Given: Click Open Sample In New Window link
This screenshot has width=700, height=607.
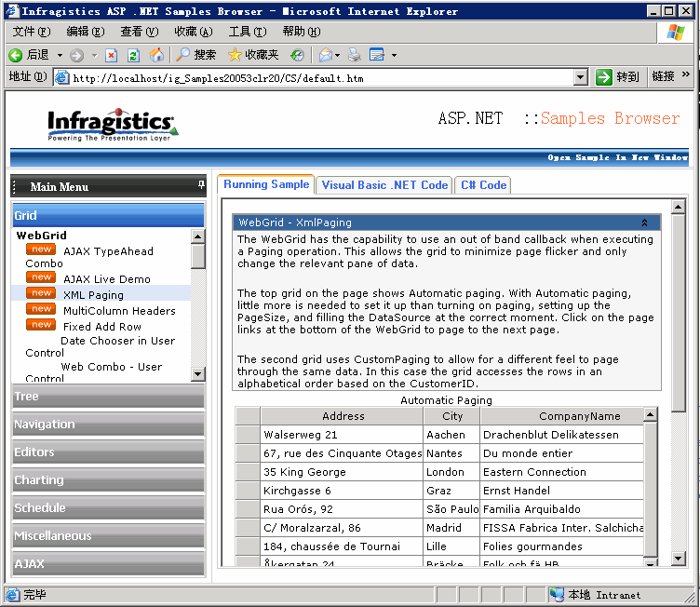Looking at the screenshot, I should click(617, 157).
